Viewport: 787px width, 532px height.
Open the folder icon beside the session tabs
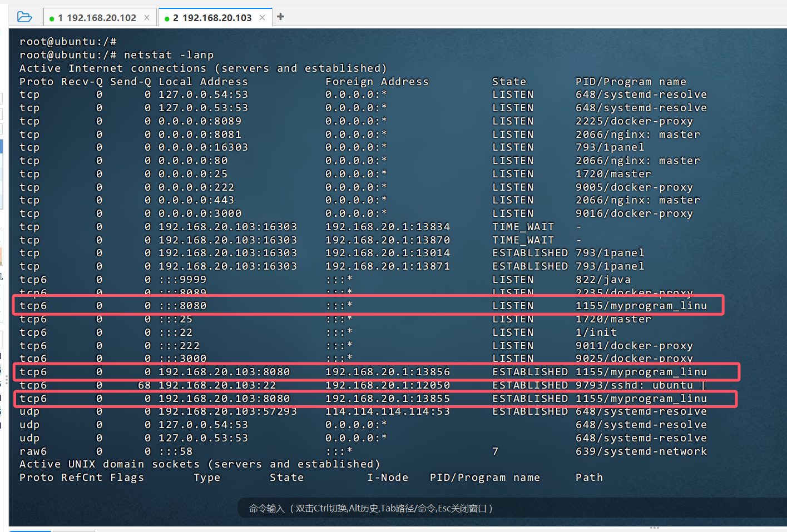[24, 17]
